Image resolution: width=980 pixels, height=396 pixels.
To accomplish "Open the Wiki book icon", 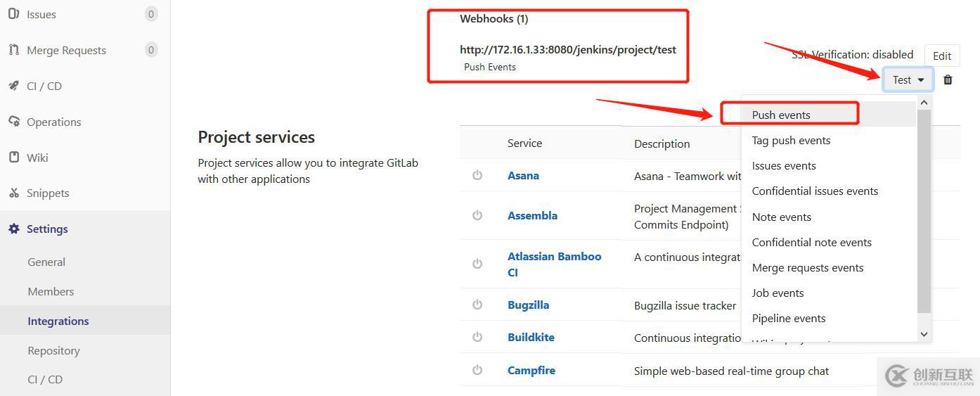I will (x=14, y=157).
